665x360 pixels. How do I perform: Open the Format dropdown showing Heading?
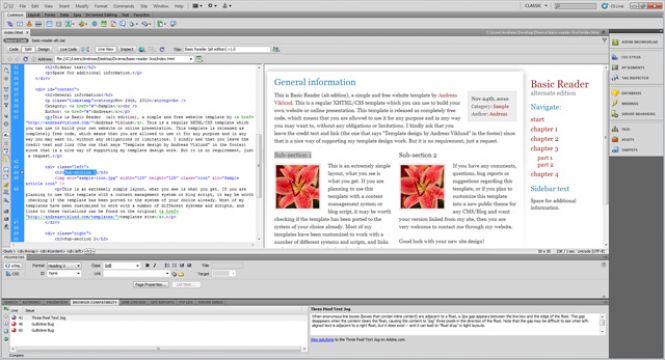tap(64, 265)
